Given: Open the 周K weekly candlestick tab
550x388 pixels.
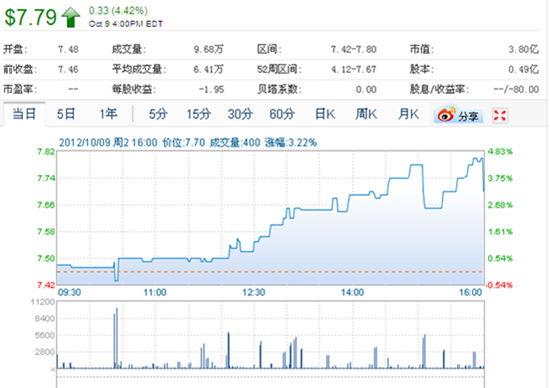Looking at the screenshot, I should coord(366,114).
